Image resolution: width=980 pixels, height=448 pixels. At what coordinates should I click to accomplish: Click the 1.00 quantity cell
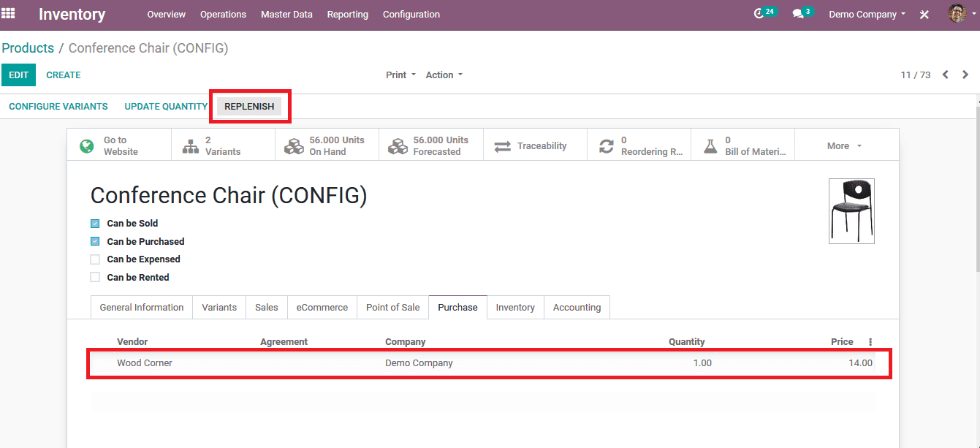click(702, 363)
